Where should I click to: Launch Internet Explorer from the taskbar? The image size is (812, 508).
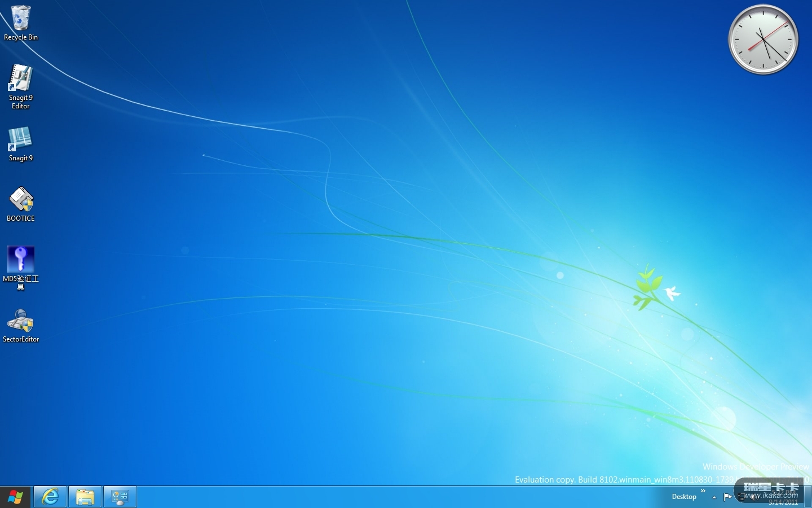tap(50, 497)
